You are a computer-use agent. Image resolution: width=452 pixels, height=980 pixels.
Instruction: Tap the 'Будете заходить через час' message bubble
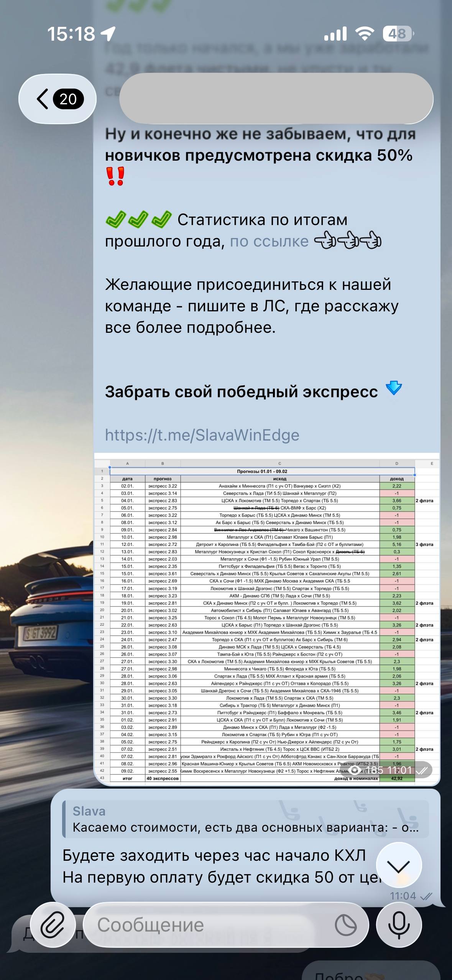tap(215, 867)
